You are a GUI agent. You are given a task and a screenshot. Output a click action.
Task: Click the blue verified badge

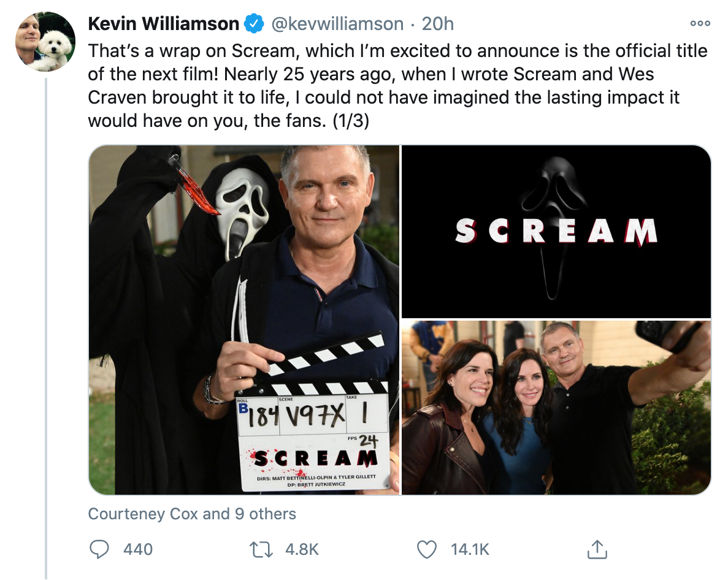tap(253, 25)
